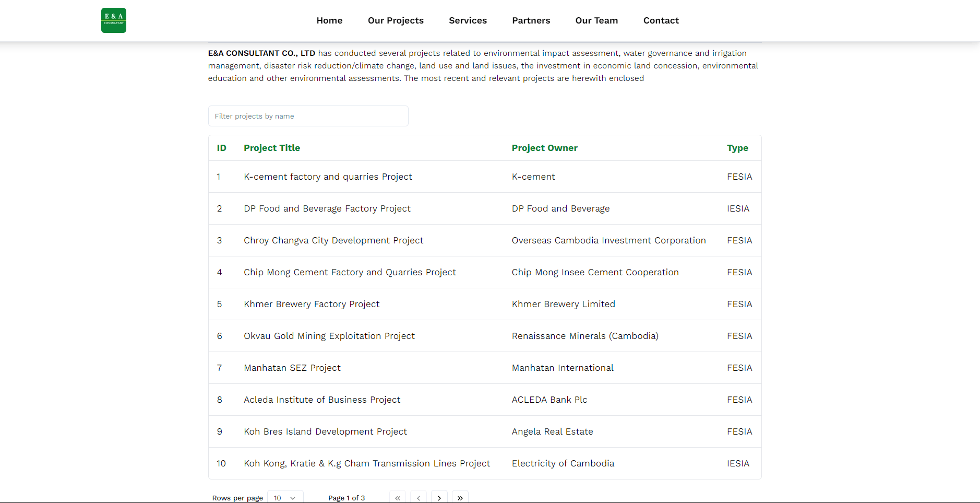Open the Services menu item
The width and height of the screenshot is (980, 503).
[x=468, y=20]
